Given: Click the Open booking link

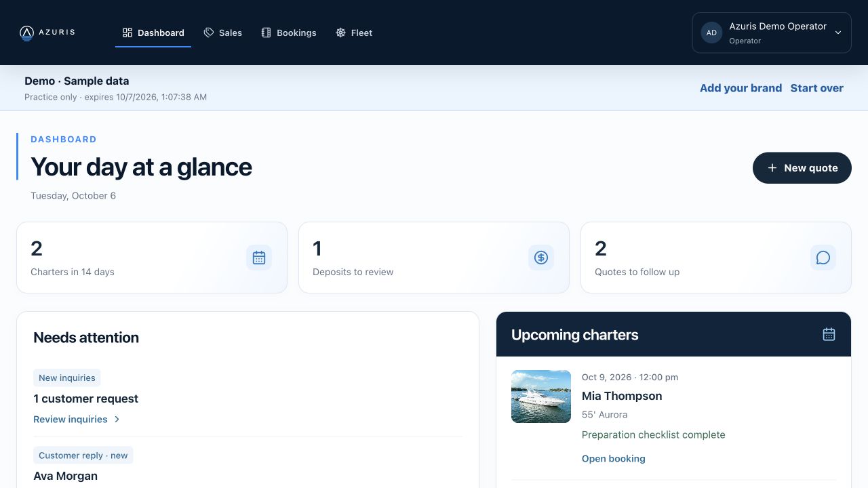Looking at the screenshot, I should tap(614, 459).
